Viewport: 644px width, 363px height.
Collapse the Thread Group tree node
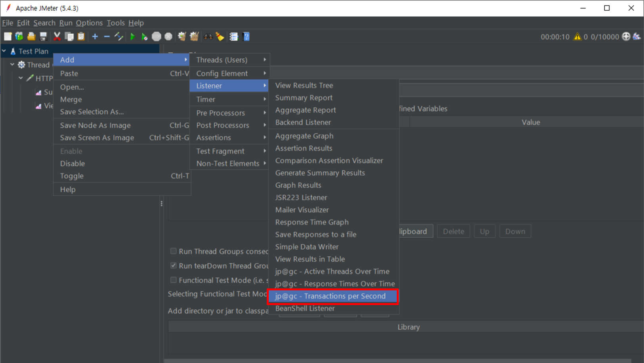tap(12, 64)
